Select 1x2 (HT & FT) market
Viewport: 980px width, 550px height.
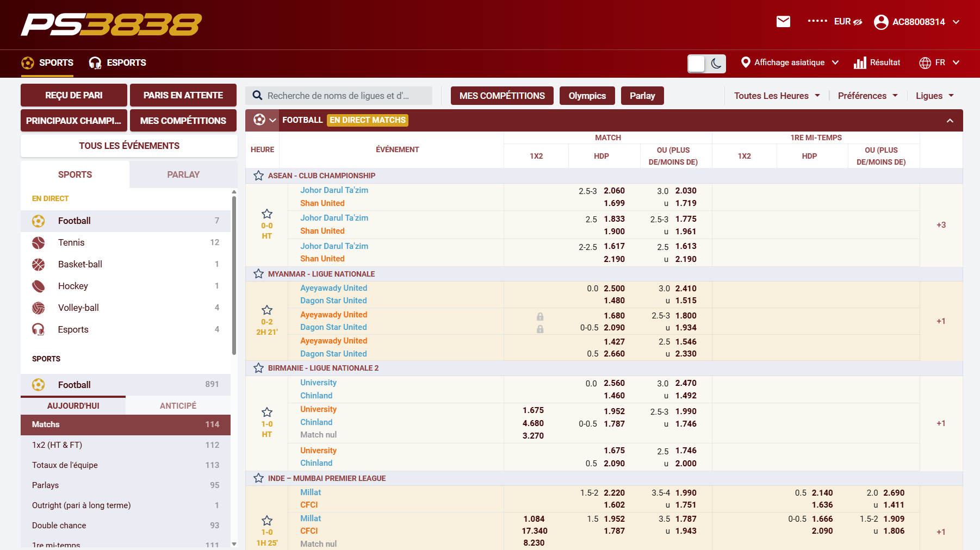(x=126, y=445)
